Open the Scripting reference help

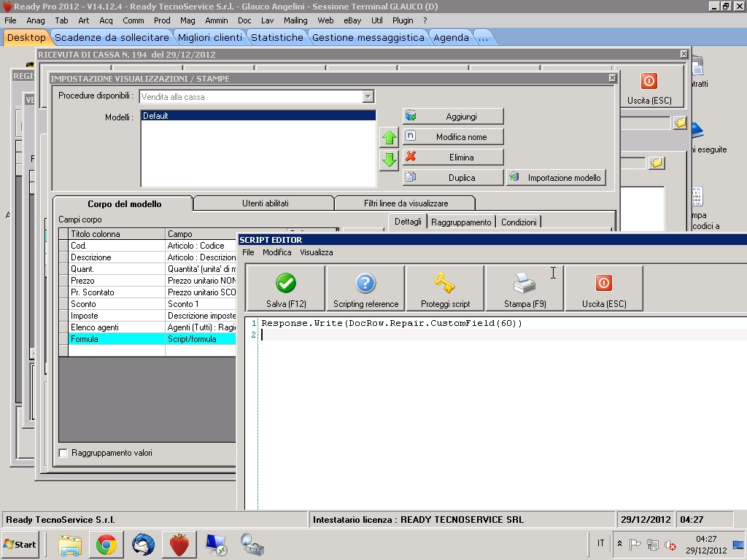coord(365,289)
